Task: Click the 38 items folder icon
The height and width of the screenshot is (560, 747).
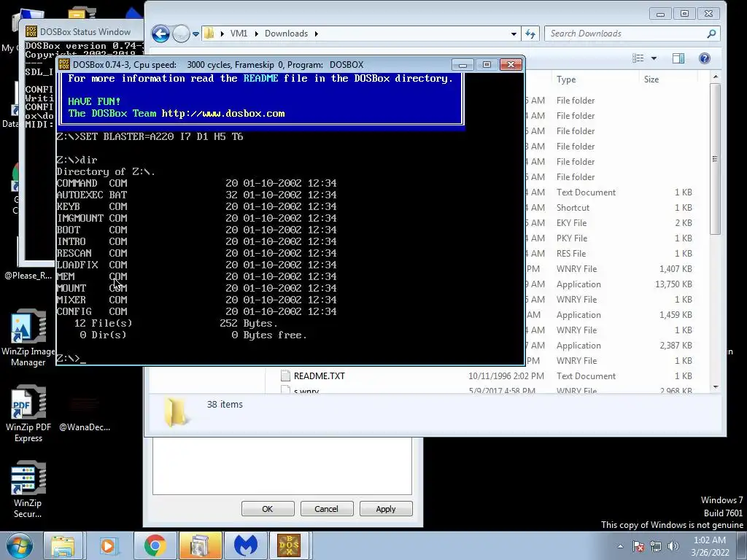Action: click(x=177, y=412)
